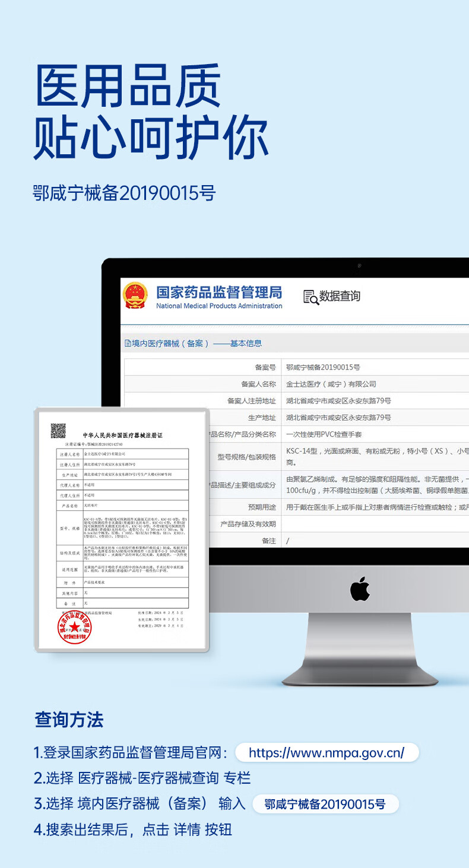This screenshot has width=469, height=868.
Task: Click the document icon beside 境内医疗器械
Action: coord(127,344)
